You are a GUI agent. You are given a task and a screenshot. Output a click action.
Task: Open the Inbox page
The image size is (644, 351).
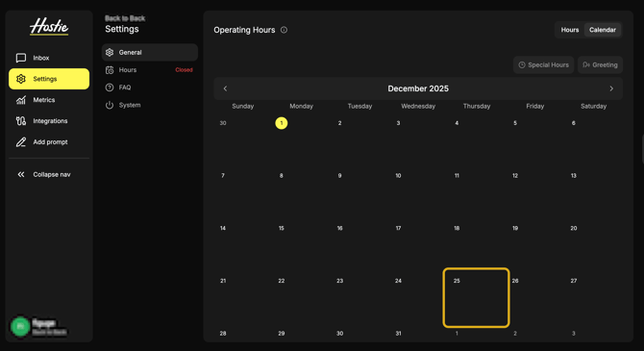click(49, 58)
